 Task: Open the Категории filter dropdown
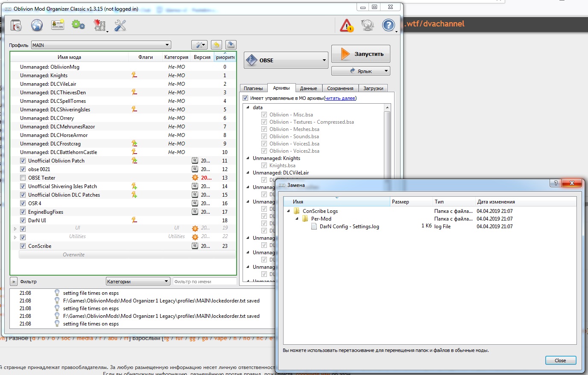click(138, 281)
